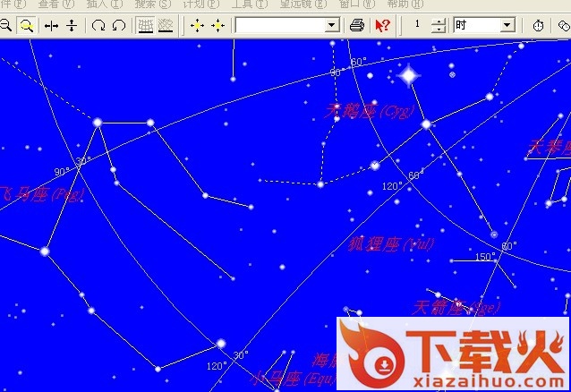
Task: Click the zoom out magnifier icon
Action: 6,26
